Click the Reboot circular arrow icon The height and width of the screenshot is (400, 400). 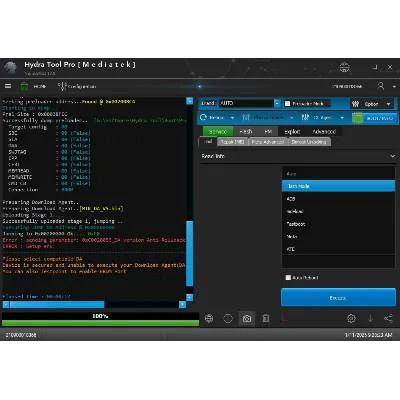pos(203,117)
